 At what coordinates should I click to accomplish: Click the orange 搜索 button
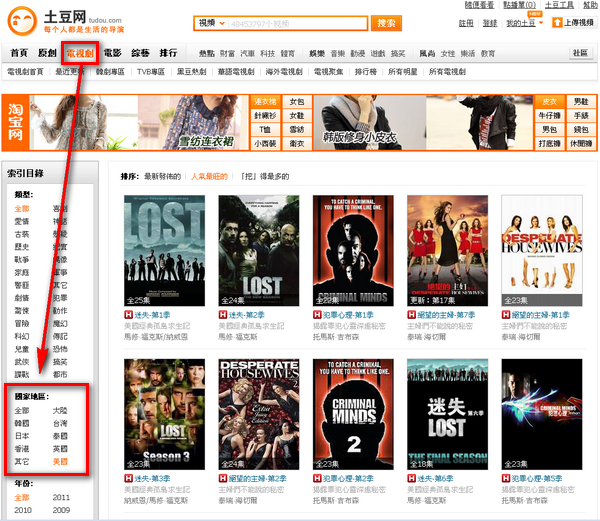[x=386, y=23]
